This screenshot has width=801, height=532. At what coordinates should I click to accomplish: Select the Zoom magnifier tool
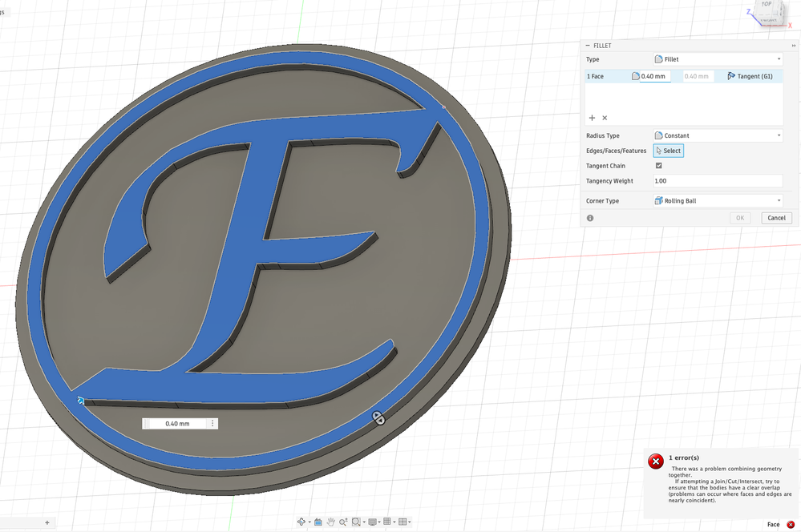pyautogui.click(x=343, y=522)
